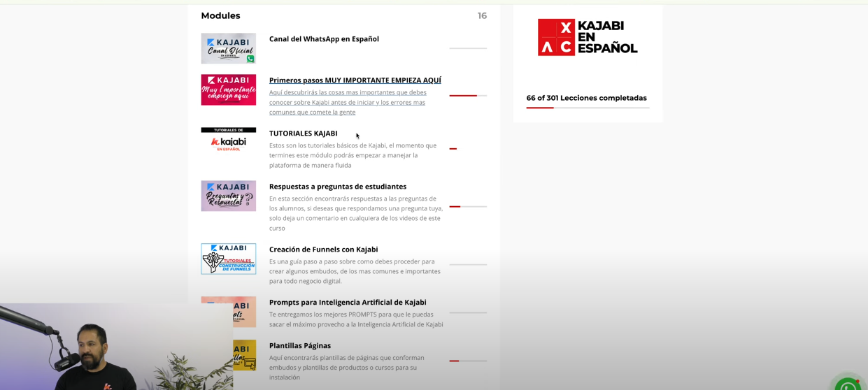Open the TUTORIALES KAJABI module title
The image size is (868, 390).
304,133
